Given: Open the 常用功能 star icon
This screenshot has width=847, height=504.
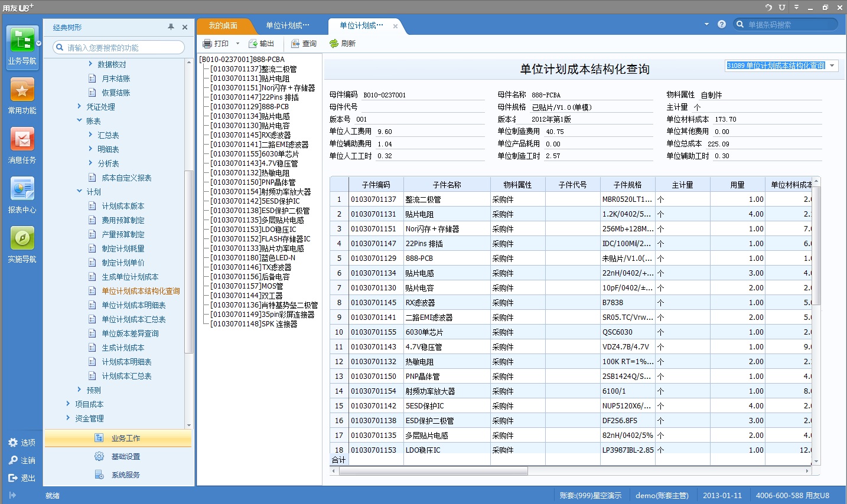Looking at the screenshot, I should [x=22, y=90].
